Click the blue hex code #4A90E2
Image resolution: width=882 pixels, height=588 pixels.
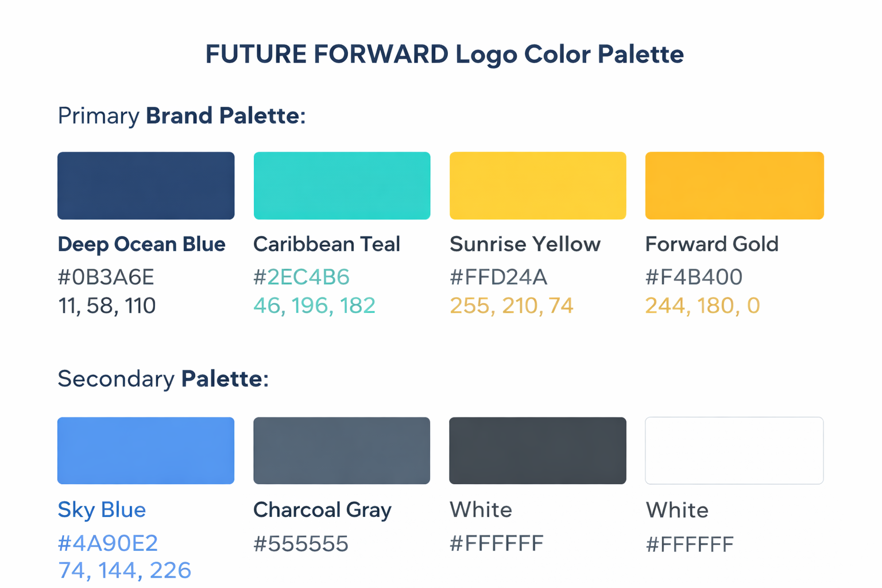(x=108, y=543)
